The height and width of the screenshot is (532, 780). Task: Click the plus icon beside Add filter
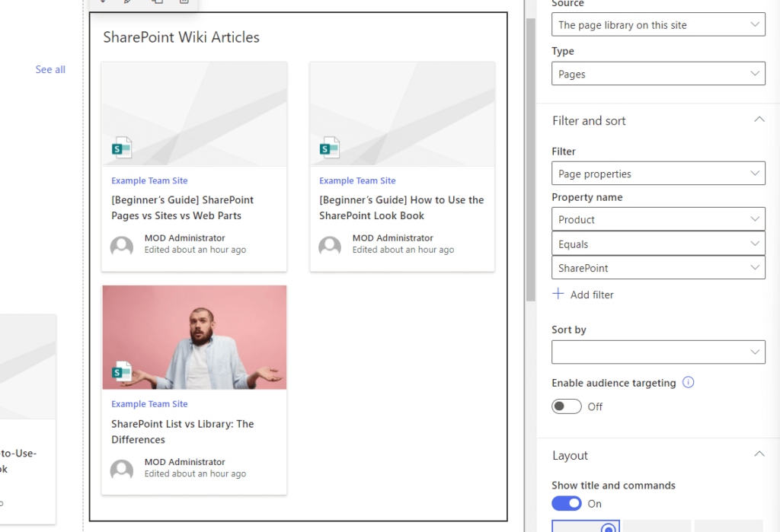558,294
